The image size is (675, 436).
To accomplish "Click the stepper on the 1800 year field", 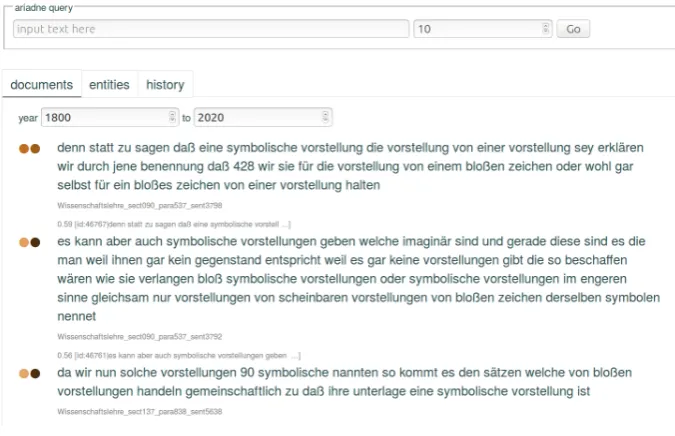I will pos(172,118).
